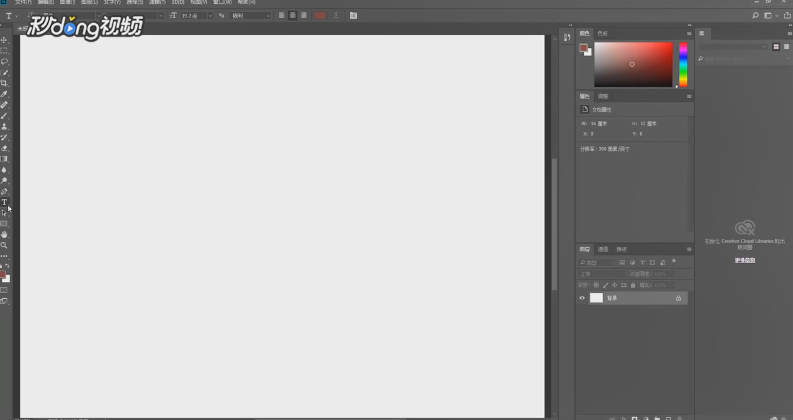The image size is (793, 420).
Task: Toggle adjustment layer filter in Layers panel
Action: (632, 263)
